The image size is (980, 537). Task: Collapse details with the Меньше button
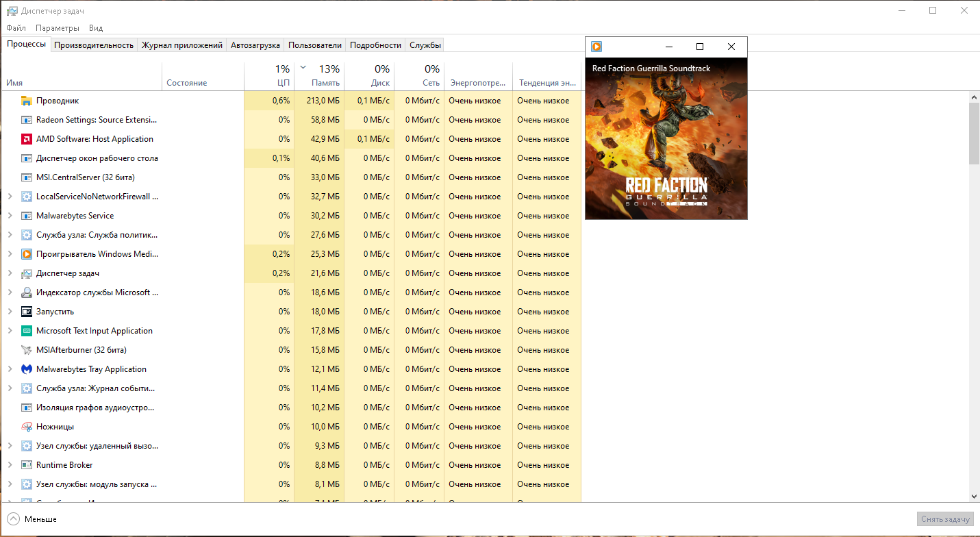(32, 519)
